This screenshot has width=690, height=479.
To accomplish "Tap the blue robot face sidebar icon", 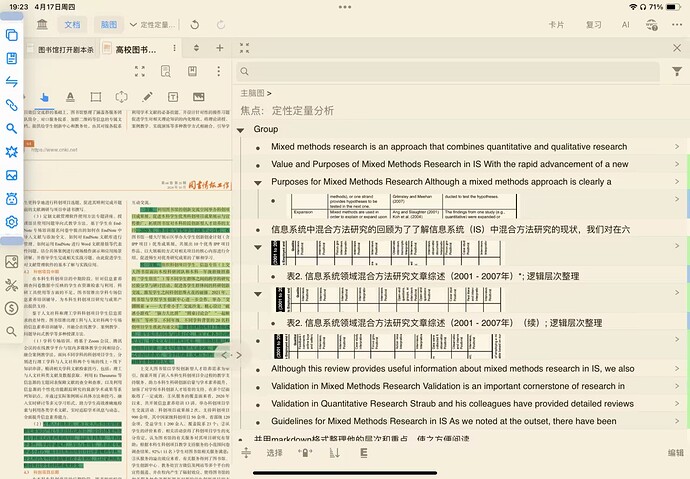I will click(11, 199).
